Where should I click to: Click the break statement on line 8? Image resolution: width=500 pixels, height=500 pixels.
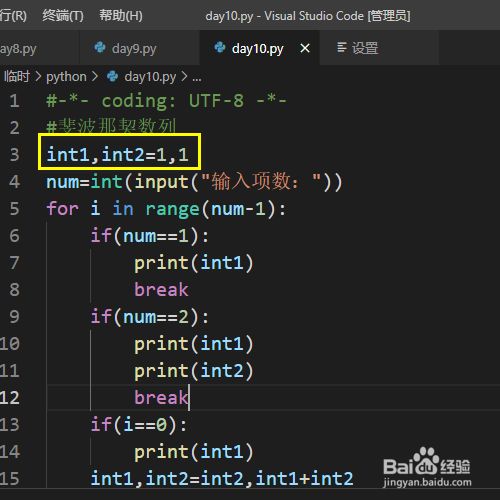[x=161, y=289]
